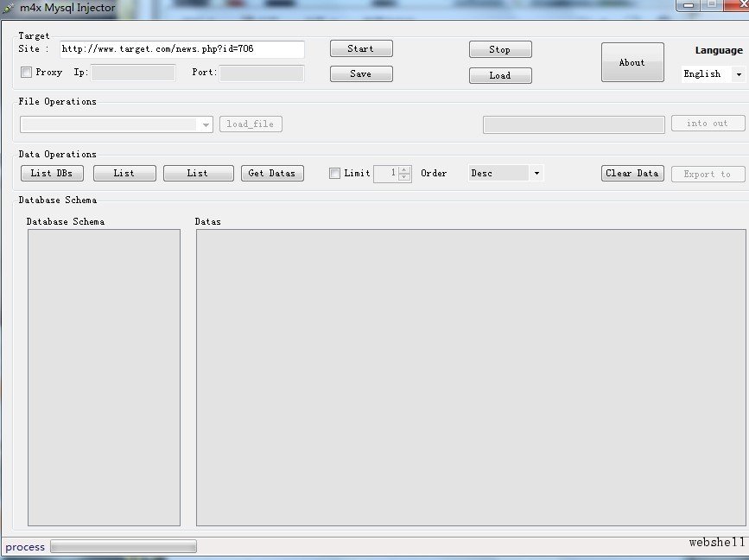Minimize the m4x Mysql Injector window
The image size is (749, 560).
pos(689,5)
